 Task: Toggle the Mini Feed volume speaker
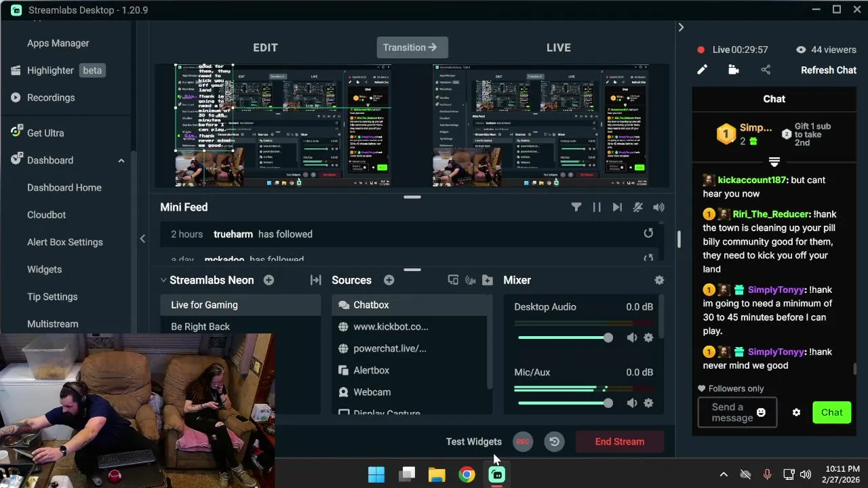[658, 207]
